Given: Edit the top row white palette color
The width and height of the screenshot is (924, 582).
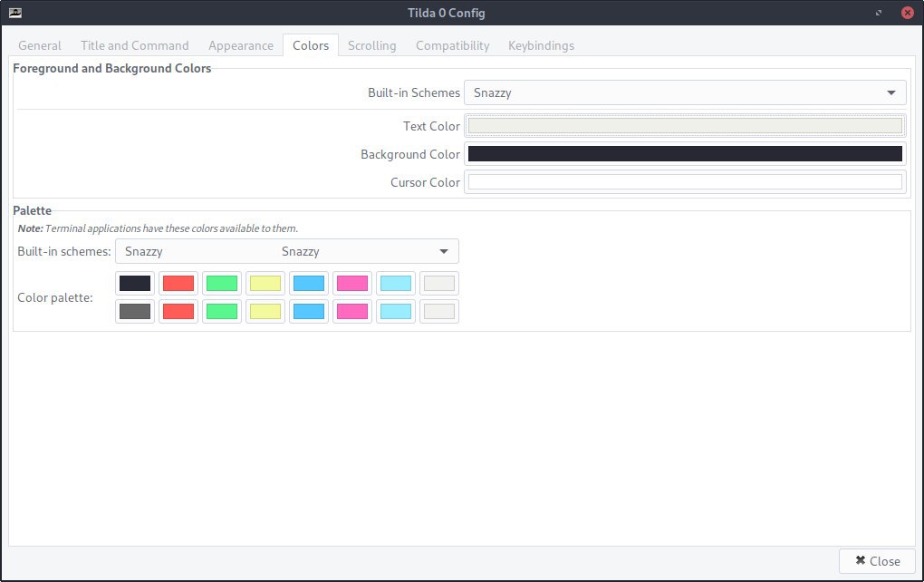Looking at the screenshot, I should pyautogui.click(x=439, y=283).
